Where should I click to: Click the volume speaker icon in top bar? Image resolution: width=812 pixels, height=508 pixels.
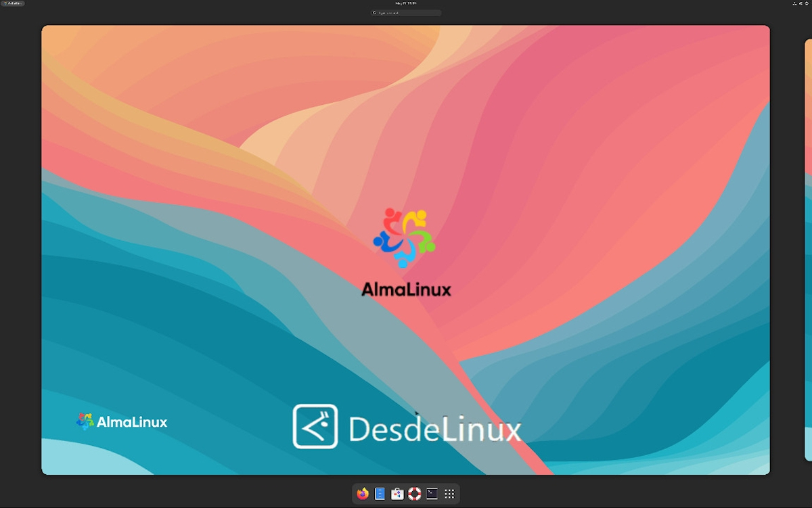click(x=801, y=3)
